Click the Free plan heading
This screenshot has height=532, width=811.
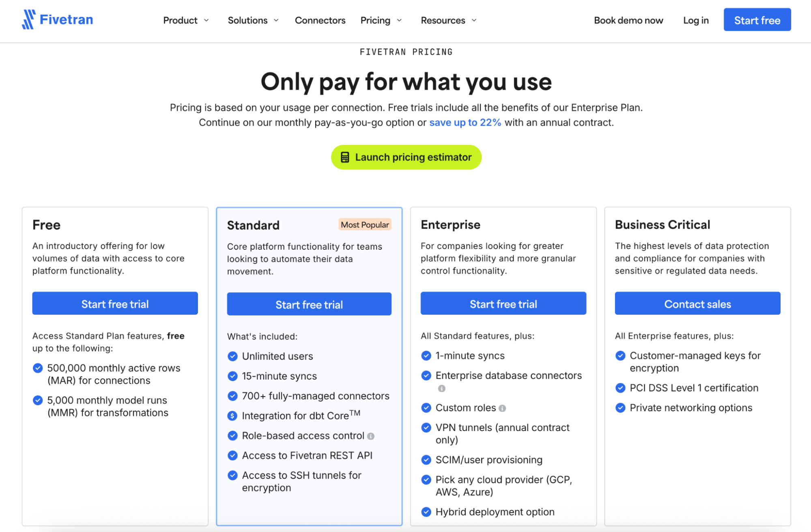coord(46,225)
